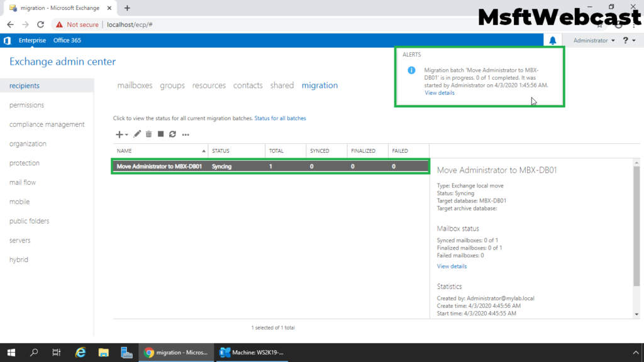Click the Syncing status cell

[x=221, y=166]
